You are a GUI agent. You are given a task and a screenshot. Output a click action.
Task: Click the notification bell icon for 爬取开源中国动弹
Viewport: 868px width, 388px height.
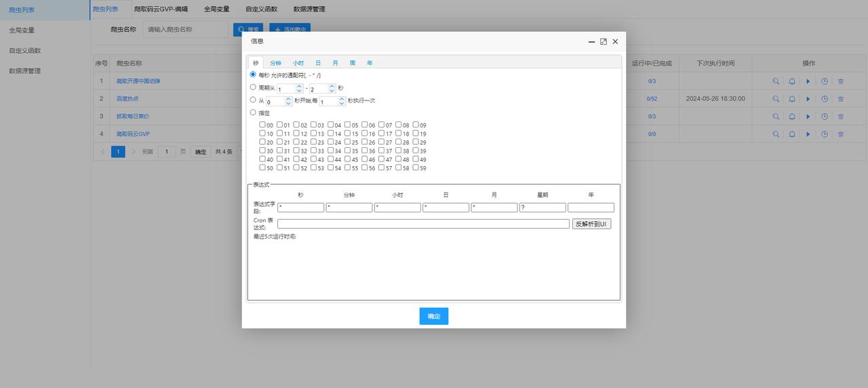791,81
